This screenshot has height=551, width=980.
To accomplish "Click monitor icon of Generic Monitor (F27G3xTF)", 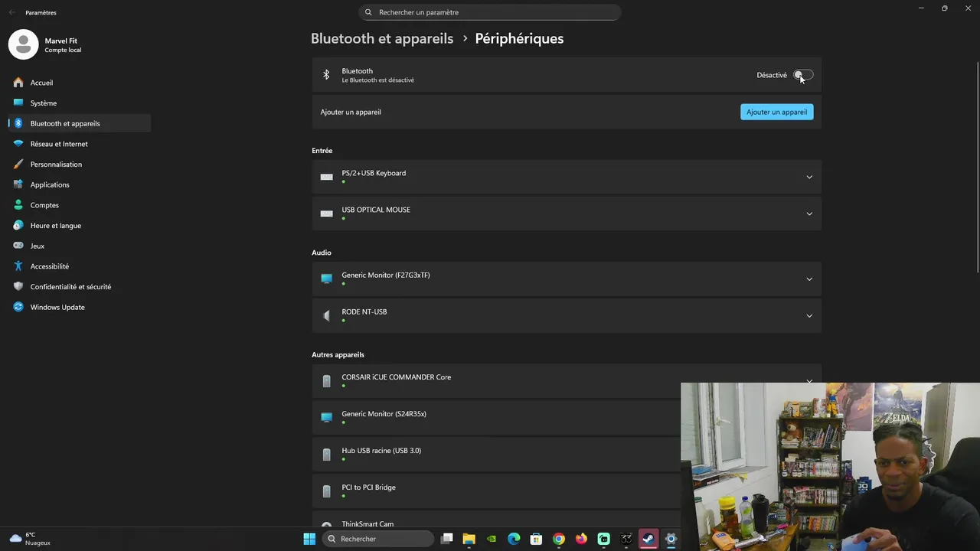I will pos(326,279).
